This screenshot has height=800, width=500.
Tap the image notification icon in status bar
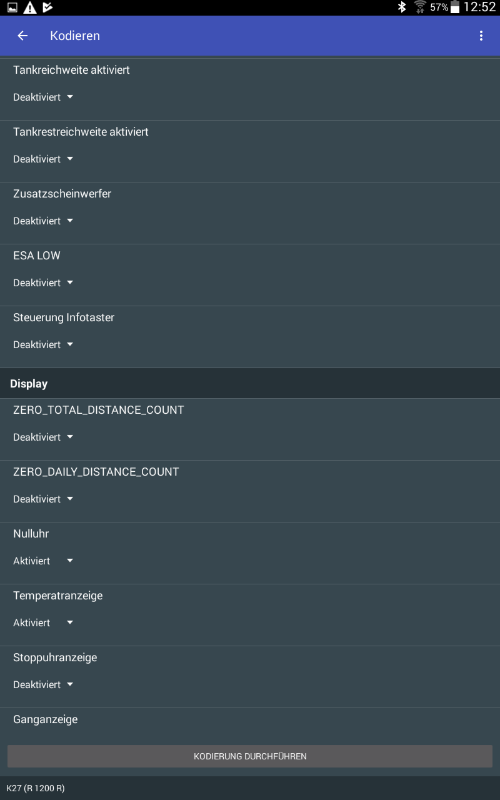point(12,7)
